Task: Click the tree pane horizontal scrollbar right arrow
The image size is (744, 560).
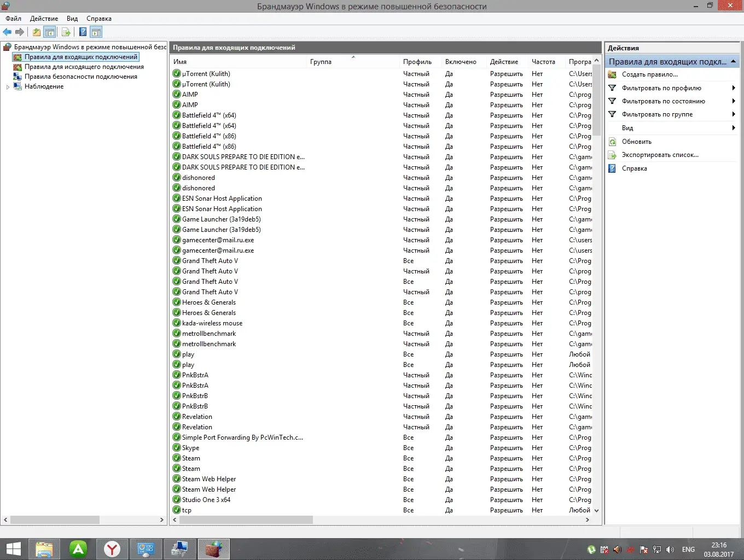Action: tap(162, 520)
